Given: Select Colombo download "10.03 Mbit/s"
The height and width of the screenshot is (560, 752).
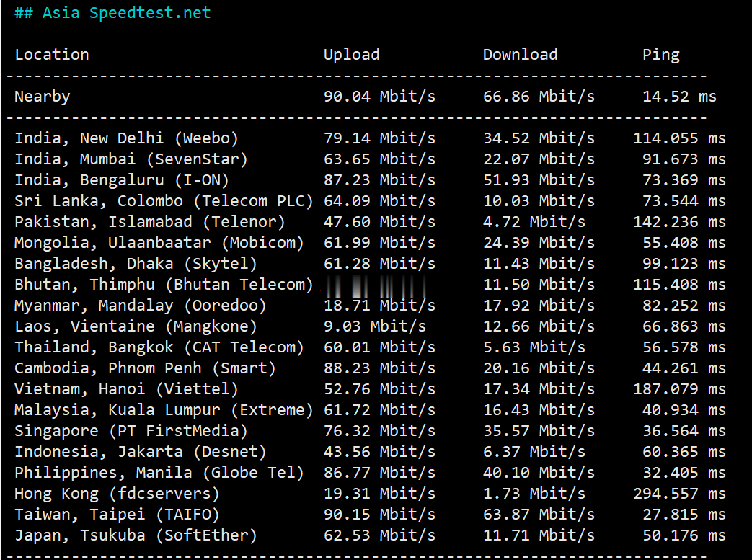Looking at the screenshot, I should click(x=539, y=201).
